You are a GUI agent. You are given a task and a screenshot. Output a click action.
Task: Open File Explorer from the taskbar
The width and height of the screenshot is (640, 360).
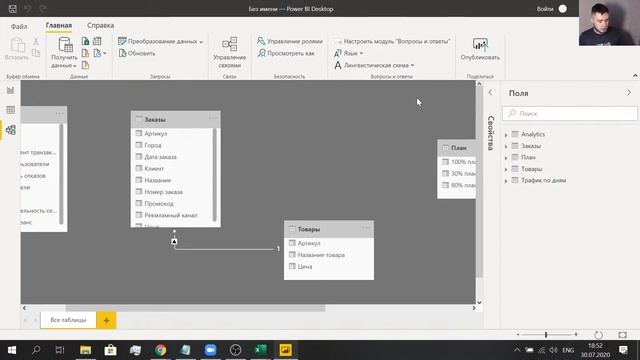click(x=85, y=350)
